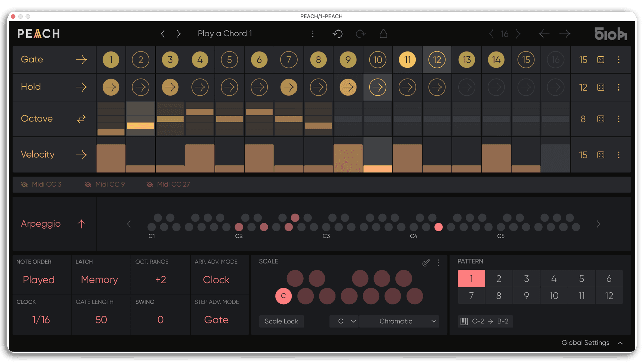Viewport: 644px width, 362px height.
Task: Toggle the lock icon in header
Action: (x=383, y=34)
